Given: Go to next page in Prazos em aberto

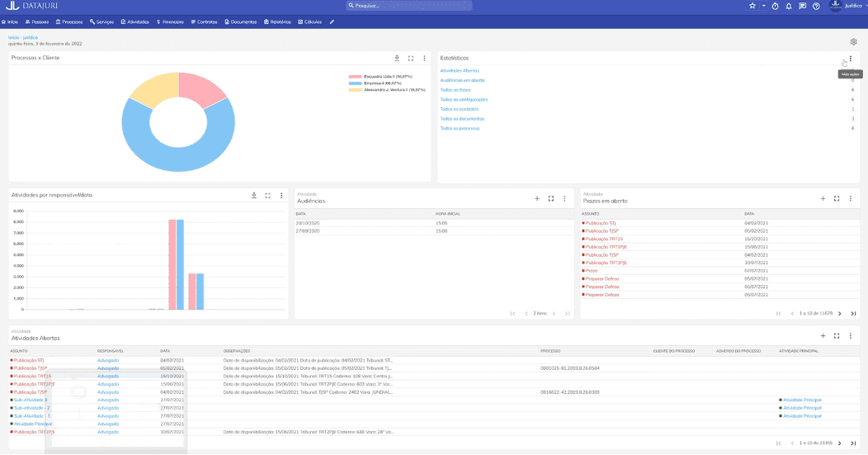Looking at the screenshot, I should (840, 314).
